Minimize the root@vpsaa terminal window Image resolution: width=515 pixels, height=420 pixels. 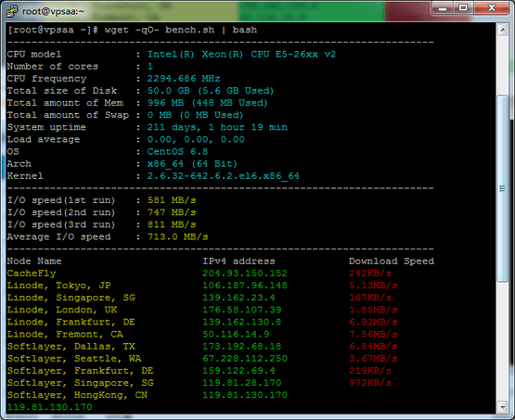pos(443,7)
